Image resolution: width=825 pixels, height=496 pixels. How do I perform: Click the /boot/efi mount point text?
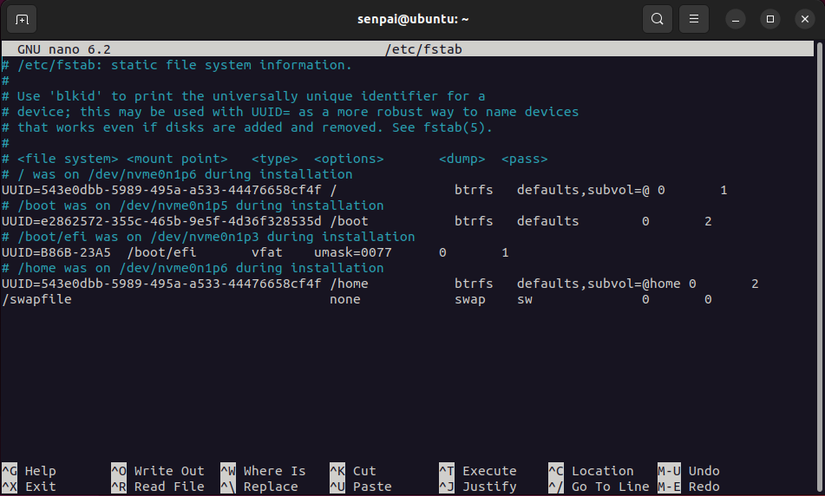(x=161, y=253)
